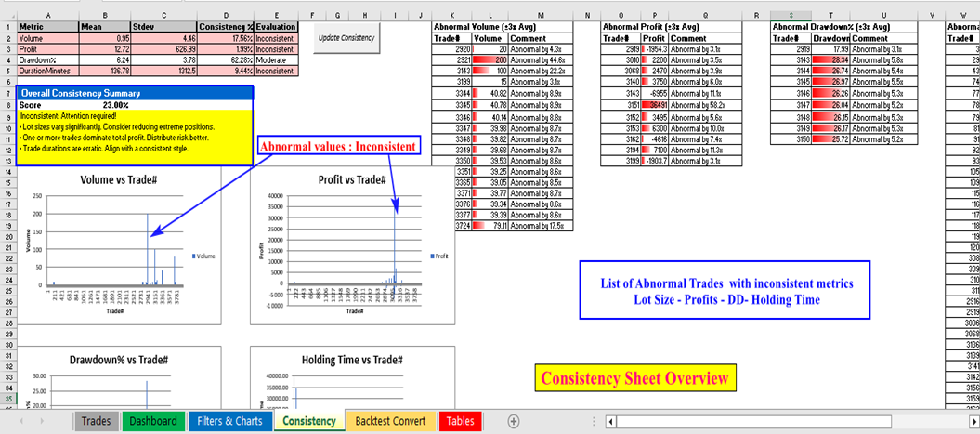Open the Filters & Charts tab
The width and height of the screenshot is (980, 434).
(229, 421)
